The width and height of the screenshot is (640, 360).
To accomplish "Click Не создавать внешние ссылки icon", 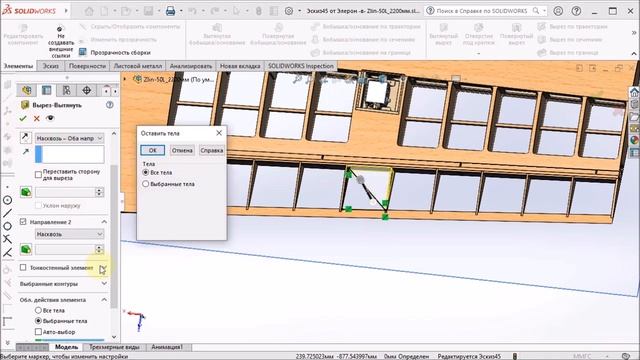I will [x=60, y=28].
